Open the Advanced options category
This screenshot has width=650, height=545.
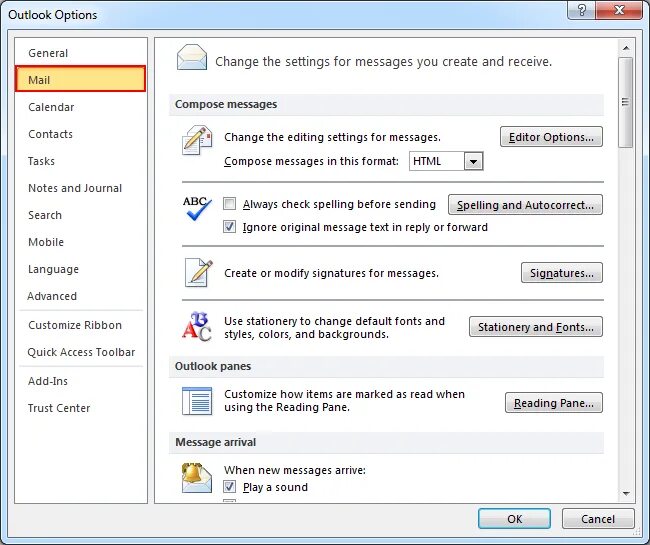(x=80, y=296)
